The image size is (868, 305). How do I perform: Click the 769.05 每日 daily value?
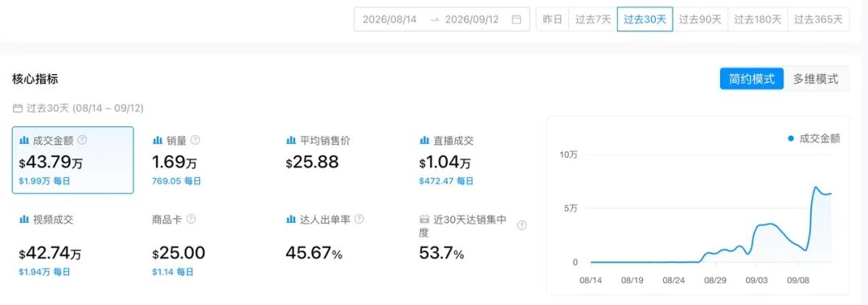(x=177, y=181)
